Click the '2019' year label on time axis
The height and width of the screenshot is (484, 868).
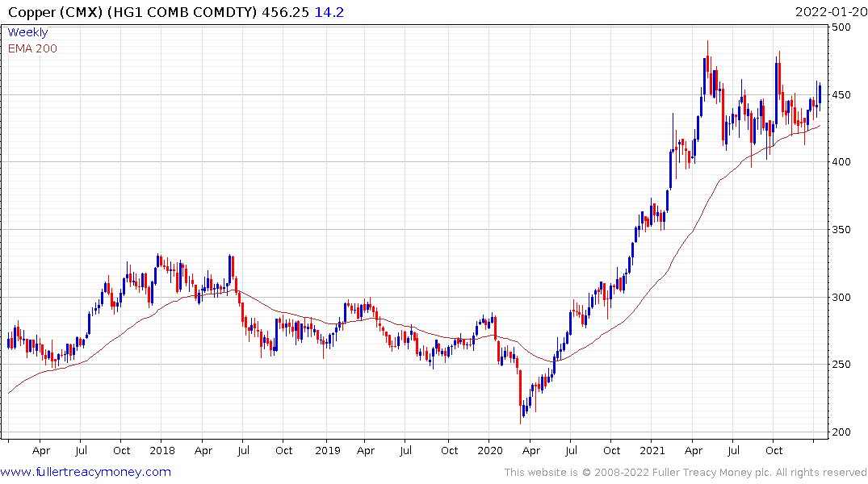click(327, 451)
